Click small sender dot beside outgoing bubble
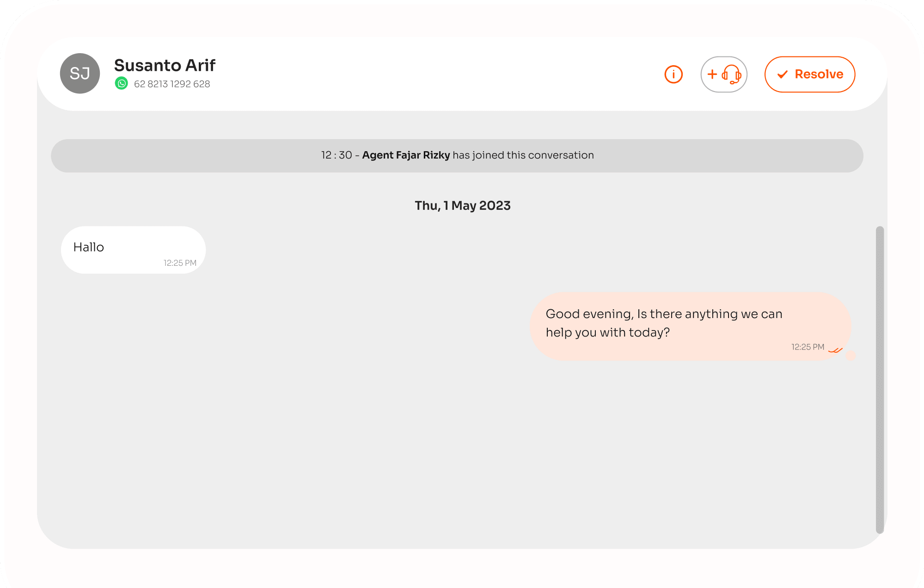This screenshot has height=588, width=924. 851,355
